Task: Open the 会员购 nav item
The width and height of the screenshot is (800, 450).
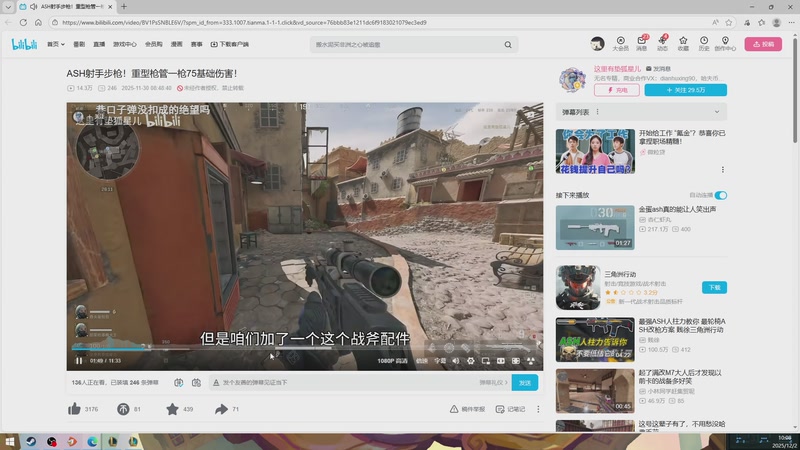Action: pos(154,44)
